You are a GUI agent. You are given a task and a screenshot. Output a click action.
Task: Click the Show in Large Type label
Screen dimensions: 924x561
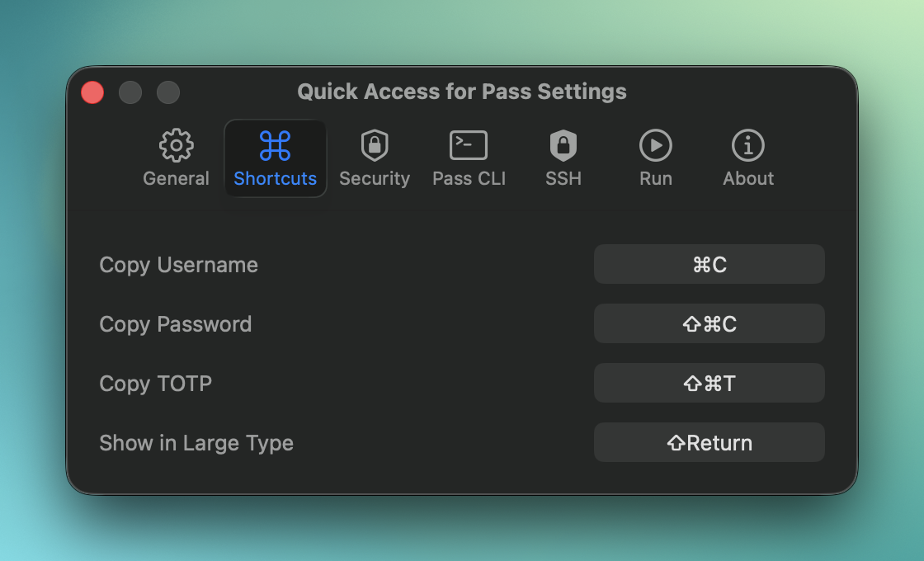[x=196, y=443]
